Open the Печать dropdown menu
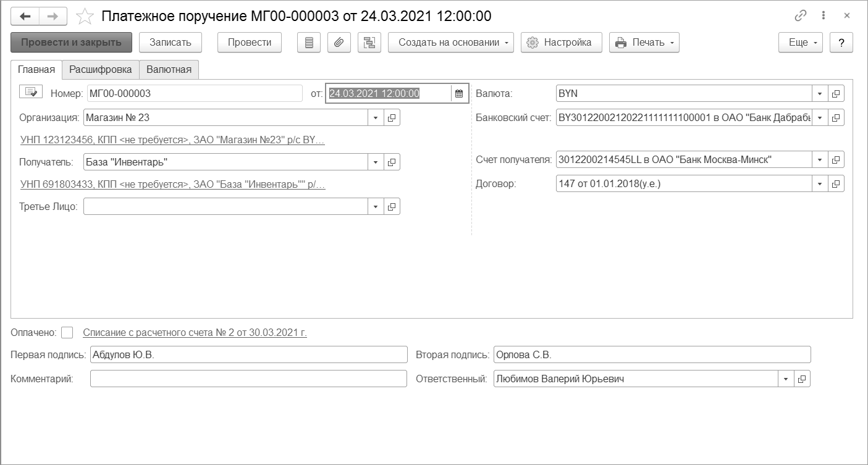Viewport: 868px width, 465px height. (x=644, y=43)
